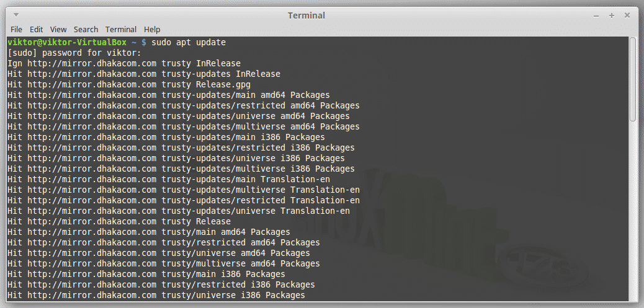Click the viktor@viktor-VirtualBox prompt text
Viewport: 644px width, 308px height.
[67, 42]
